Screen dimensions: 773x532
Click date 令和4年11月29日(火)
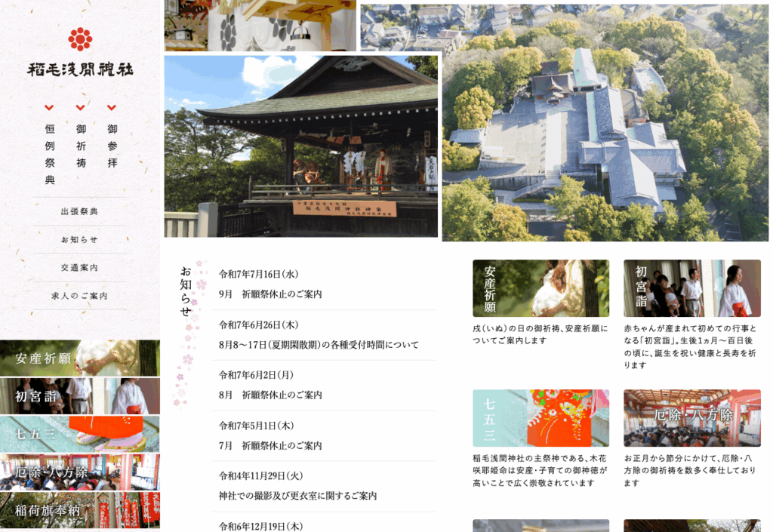(x=260, y=476)
